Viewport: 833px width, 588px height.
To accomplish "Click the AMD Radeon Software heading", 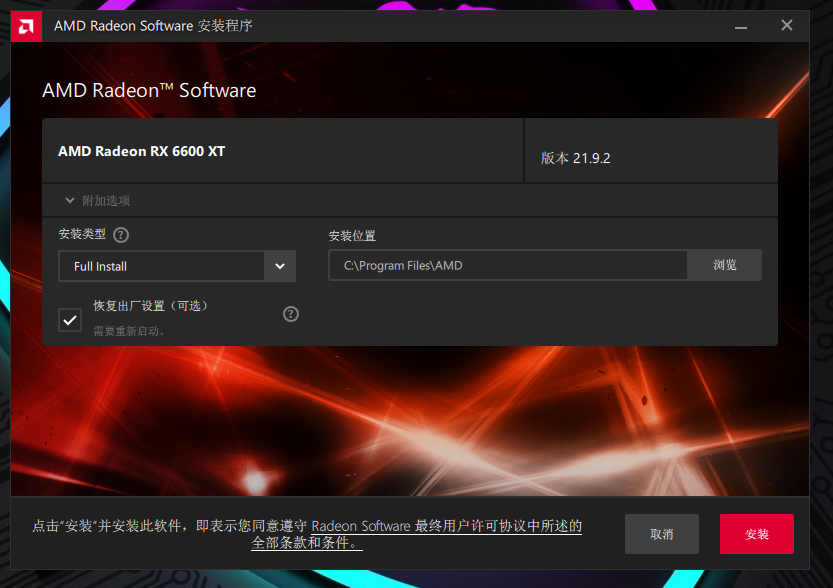I will (x=149, y=90).
